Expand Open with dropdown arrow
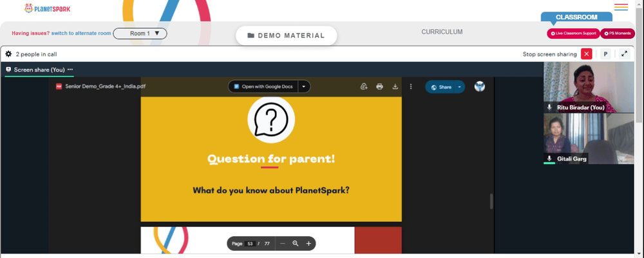Viewport: 644px width, 258px height. (303, 86)
